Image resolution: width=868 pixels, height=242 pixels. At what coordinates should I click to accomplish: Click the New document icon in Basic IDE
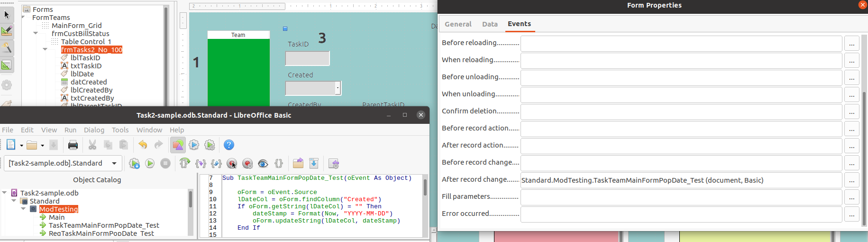click(11, 145)
